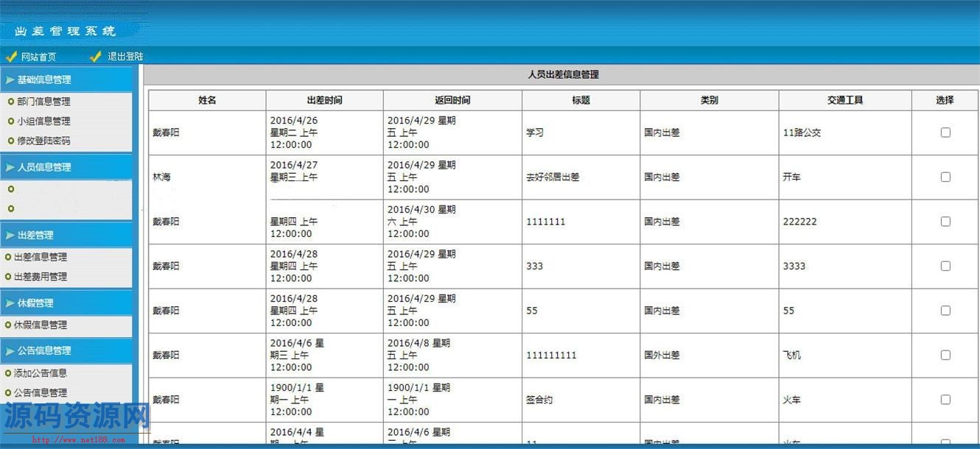The width and height of the screenshot is (980, 449).
Task: Open 休假信息管理 in the sidebar
Action: point(41,325)
